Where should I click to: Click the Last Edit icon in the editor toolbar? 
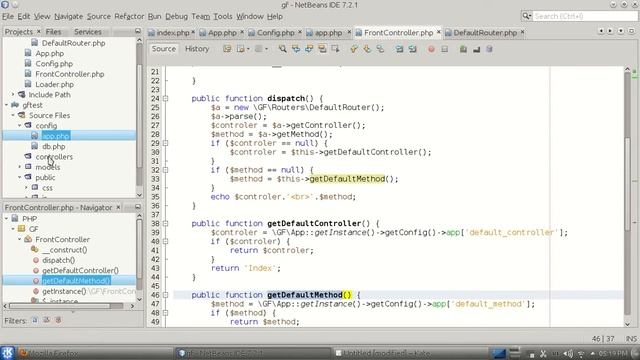tap(227, 49)
